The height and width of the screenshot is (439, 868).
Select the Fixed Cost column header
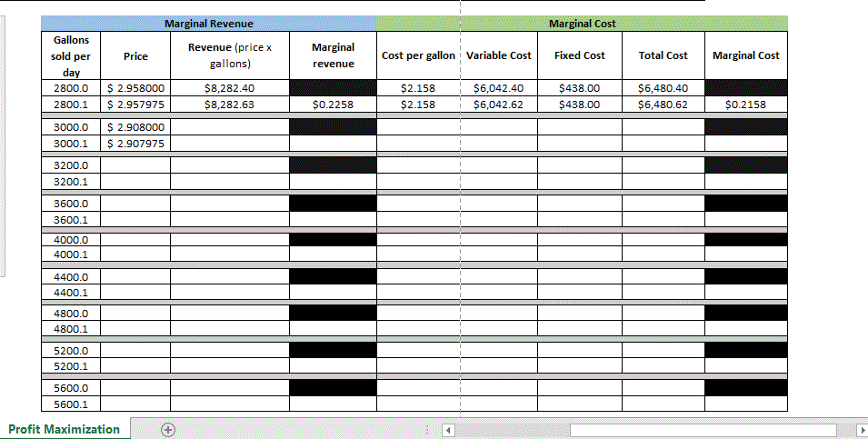pyautogui.click(x=580, y=56)
